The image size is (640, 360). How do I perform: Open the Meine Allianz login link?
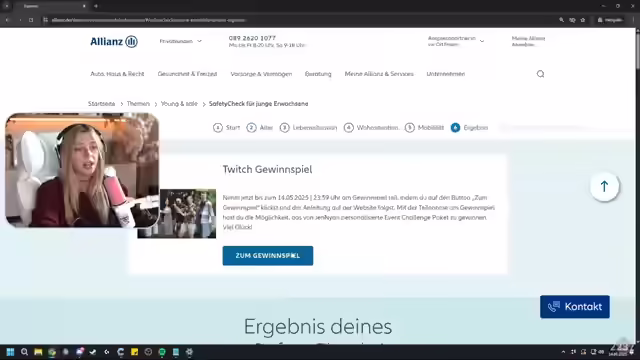coord(528,41)
